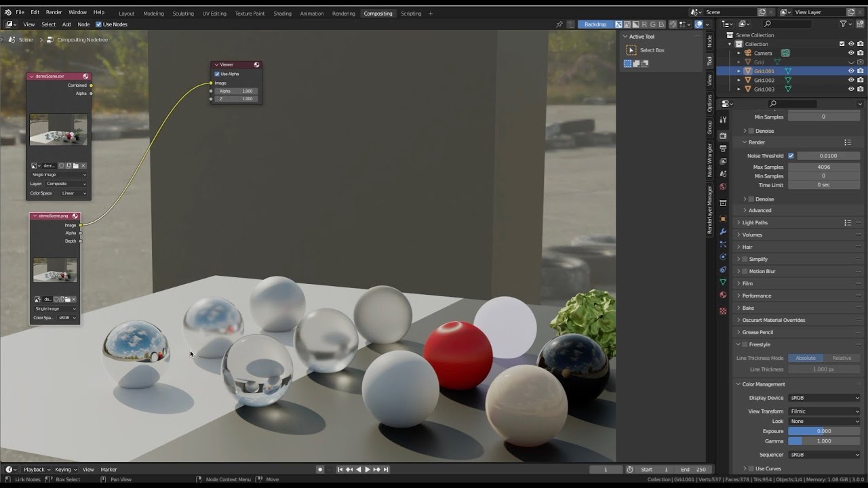
Task: Hide Camera in viewport via eye icon
Action: click(x=851, y=53)
